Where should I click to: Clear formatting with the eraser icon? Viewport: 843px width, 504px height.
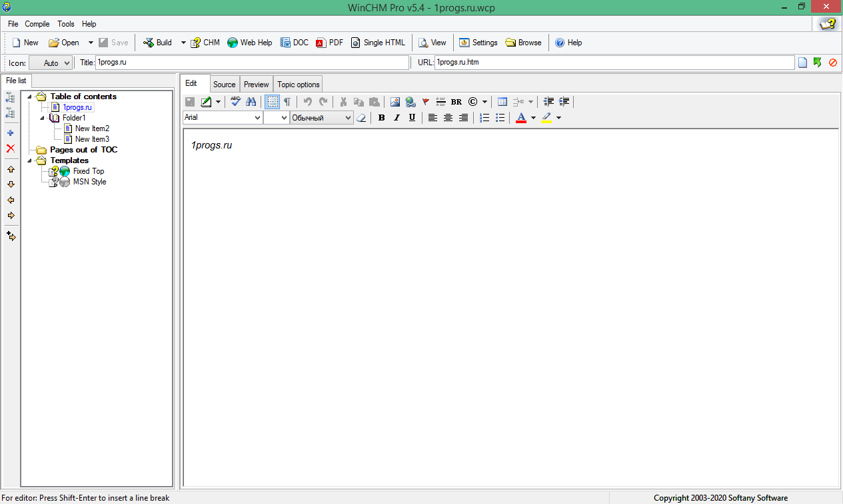(361, 118)
